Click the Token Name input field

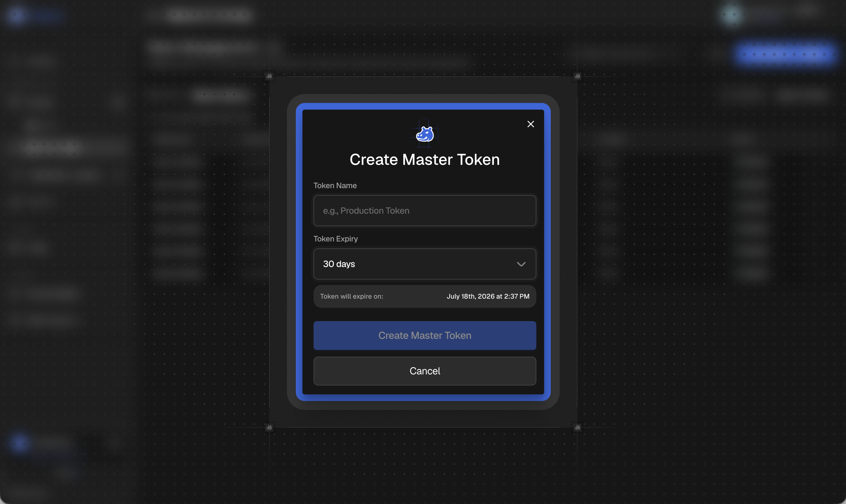tap(425, 211)
